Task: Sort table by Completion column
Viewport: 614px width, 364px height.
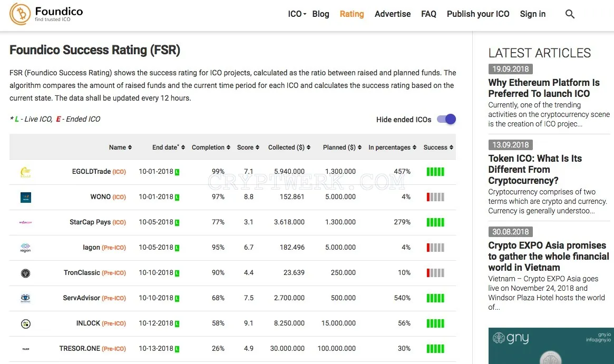Action: (211, 147)
